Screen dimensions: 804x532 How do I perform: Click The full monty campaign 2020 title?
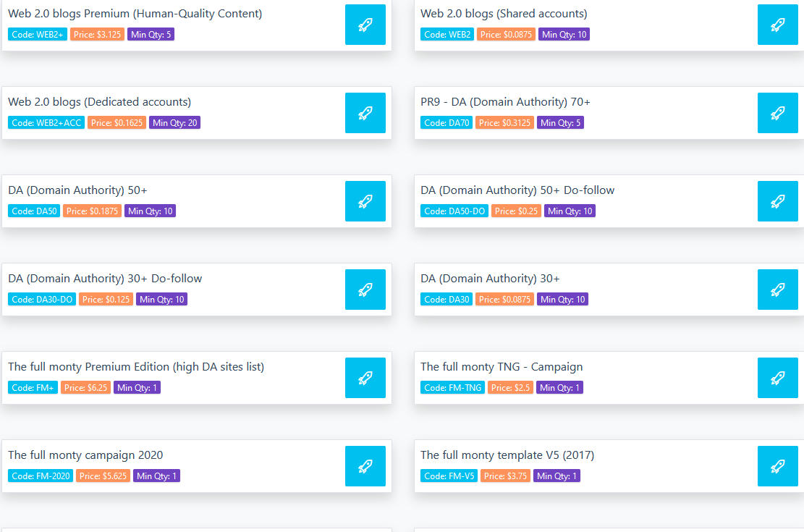point(85,455)
